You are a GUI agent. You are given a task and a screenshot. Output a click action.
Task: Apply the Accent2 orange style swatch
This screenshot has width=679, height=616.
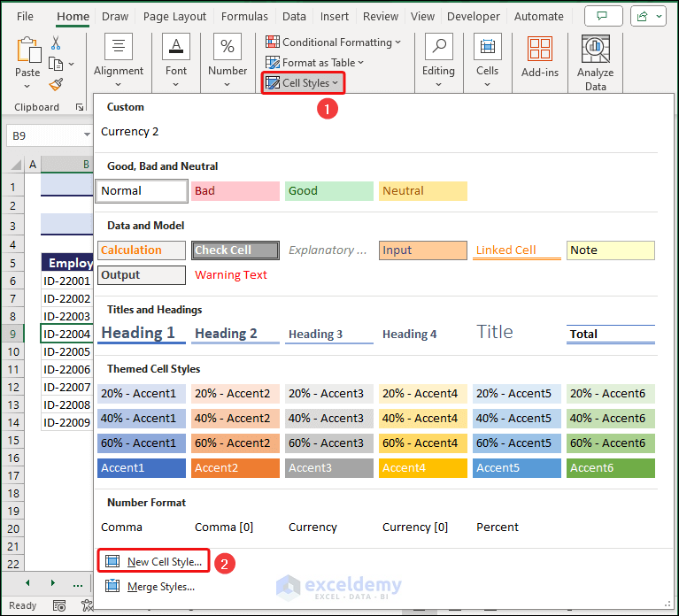coord(235,468)
